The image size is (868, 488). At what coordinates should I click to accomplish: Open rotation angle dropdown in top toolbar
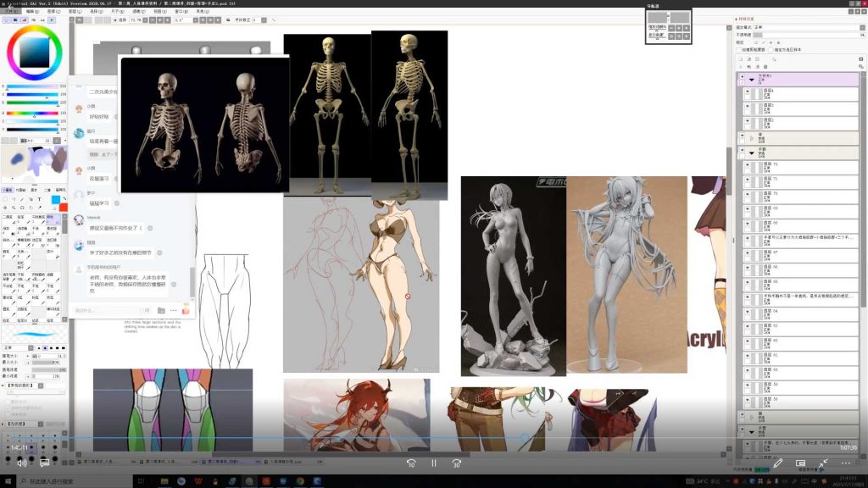click(196, 20)
